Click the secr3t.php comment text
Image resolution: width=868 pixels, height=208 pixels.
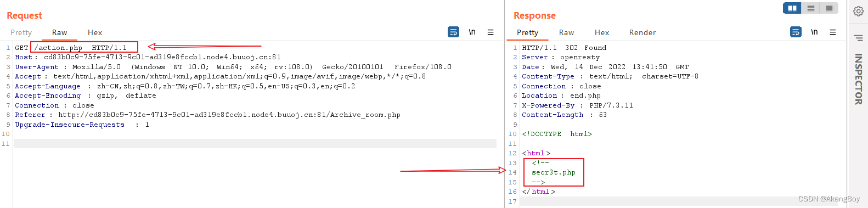click(553, 172)
